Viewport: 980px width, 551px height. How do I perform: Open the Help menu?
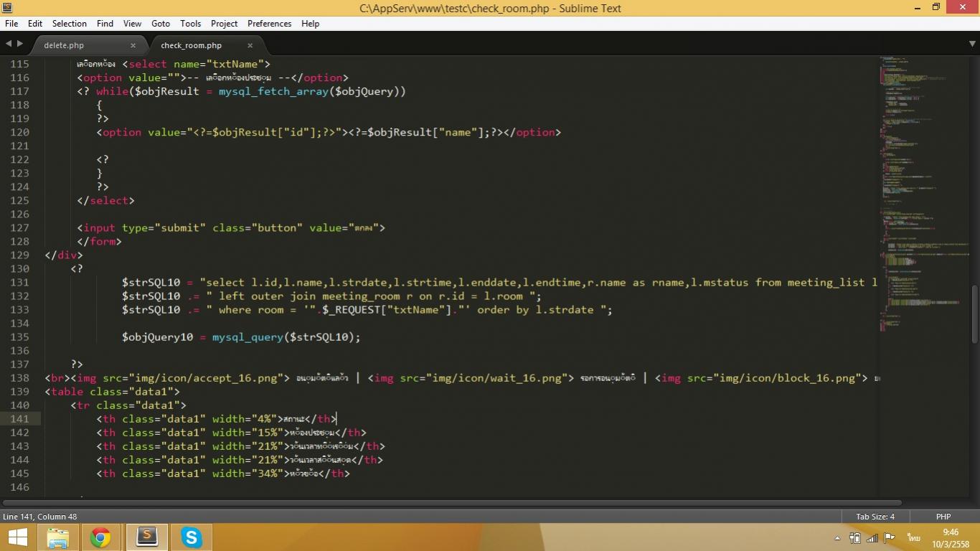click(x=310, y=24)
